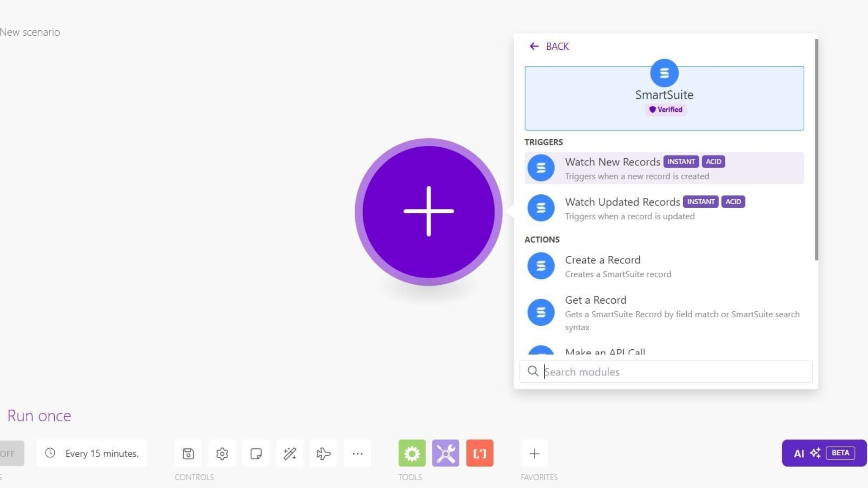Expand the three-dots more controls menu
The width and height of the screenshot is (868, 488).
(x=358, y=453)
